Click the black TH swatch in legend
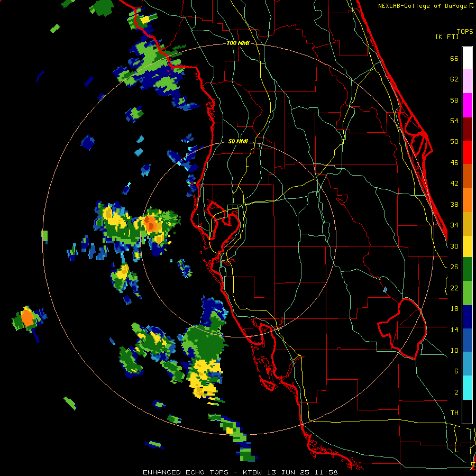Viewport: 476px width, 476px height. 467,411
